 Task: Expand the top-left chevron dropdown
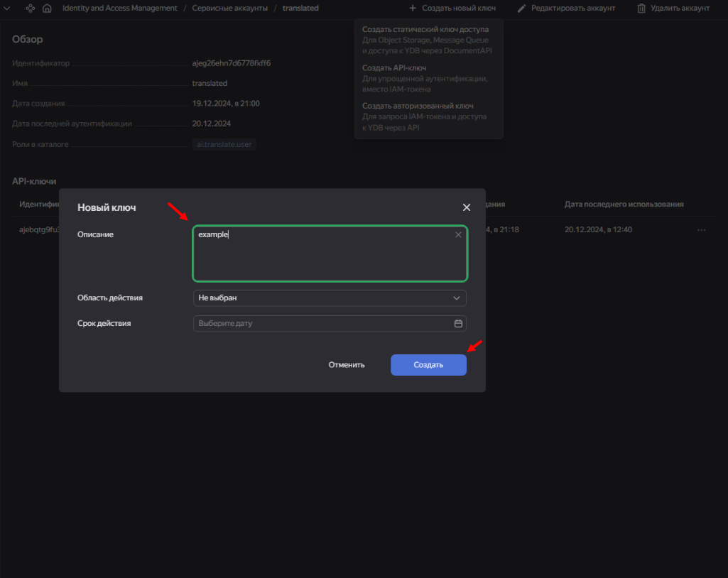[x=8, y=9]
